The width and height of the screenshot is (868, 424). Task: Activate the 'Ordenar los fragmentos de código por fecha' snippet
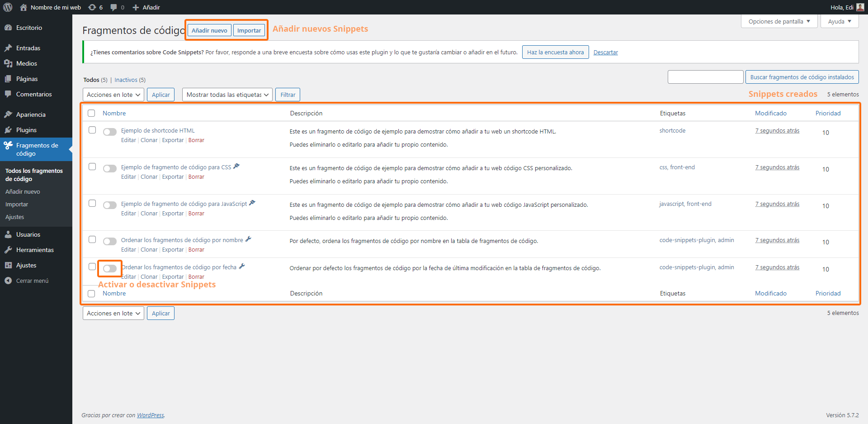(109, 268)
